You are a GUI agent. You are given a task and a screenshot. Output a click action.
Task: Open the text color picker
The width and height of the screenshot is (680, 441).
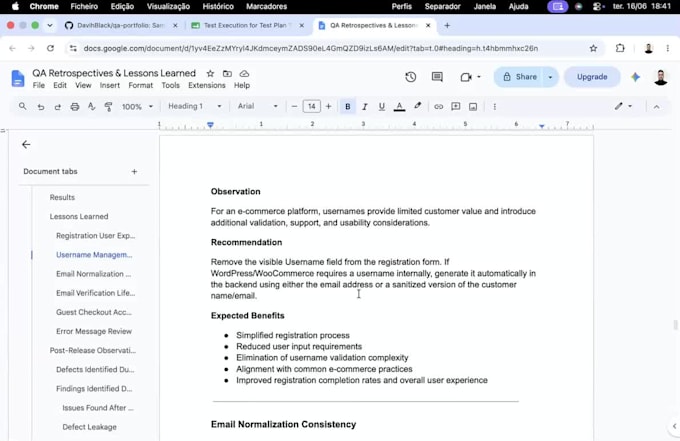tap(399, 107)
